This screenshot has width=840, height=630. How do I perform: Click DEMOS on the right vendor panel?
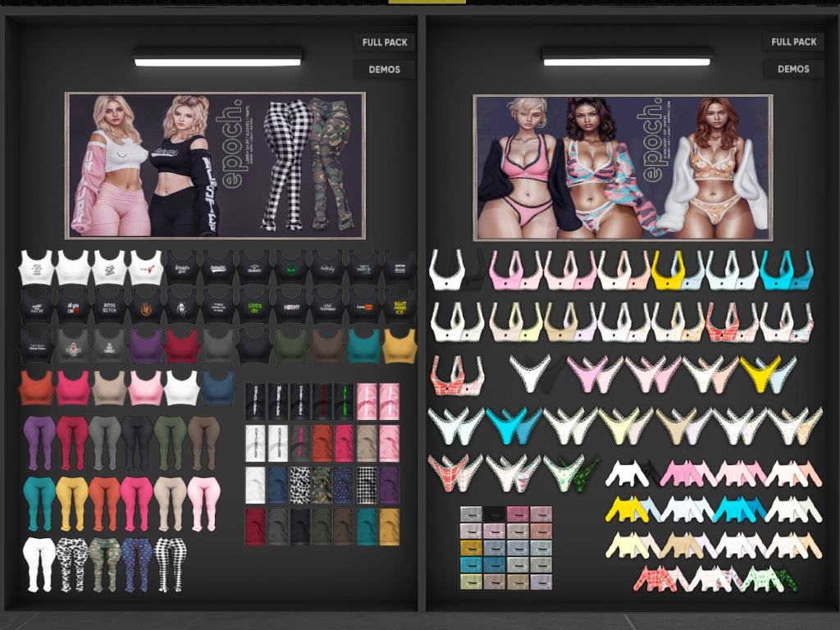(793, 70)
